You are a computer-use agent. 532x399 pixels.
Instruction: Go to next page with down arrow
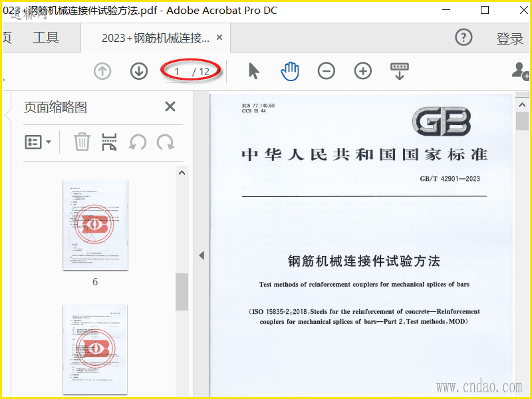click(x=139, y=71)
